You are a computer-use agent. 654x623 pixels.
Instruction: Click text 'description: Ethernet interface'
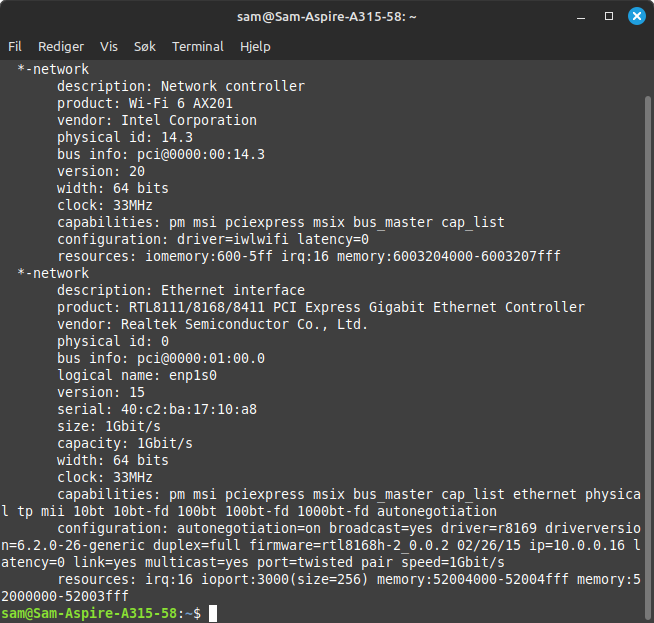pyautogui.click(x=181, y=290)
